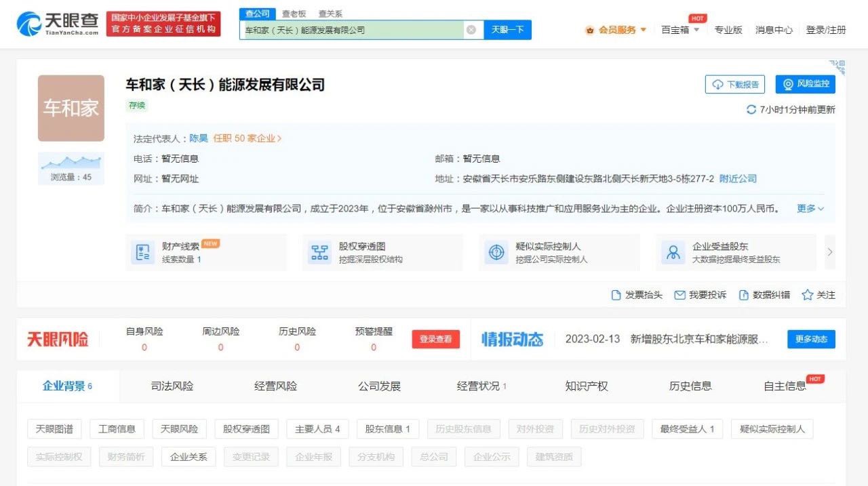
Task: Click the 数据纠错 link text
Action: tap(771, 295)
